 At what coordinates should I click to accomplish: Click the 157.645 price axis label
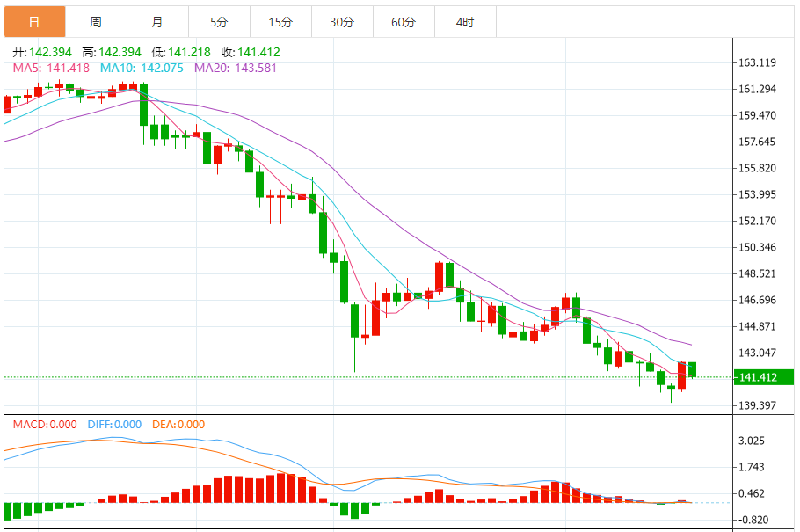(x=757, y=142)
